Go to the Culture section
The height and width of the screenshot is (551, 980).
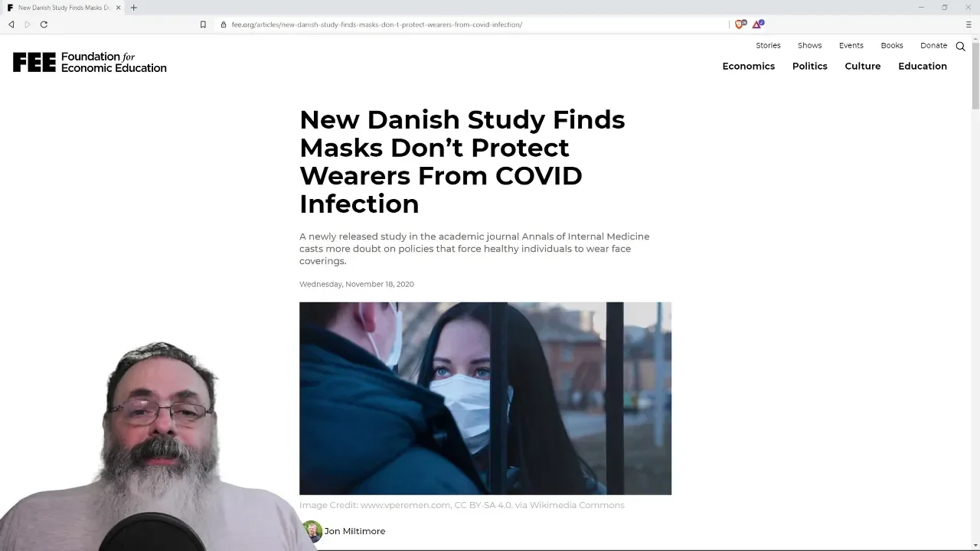(x=863, y=66)
